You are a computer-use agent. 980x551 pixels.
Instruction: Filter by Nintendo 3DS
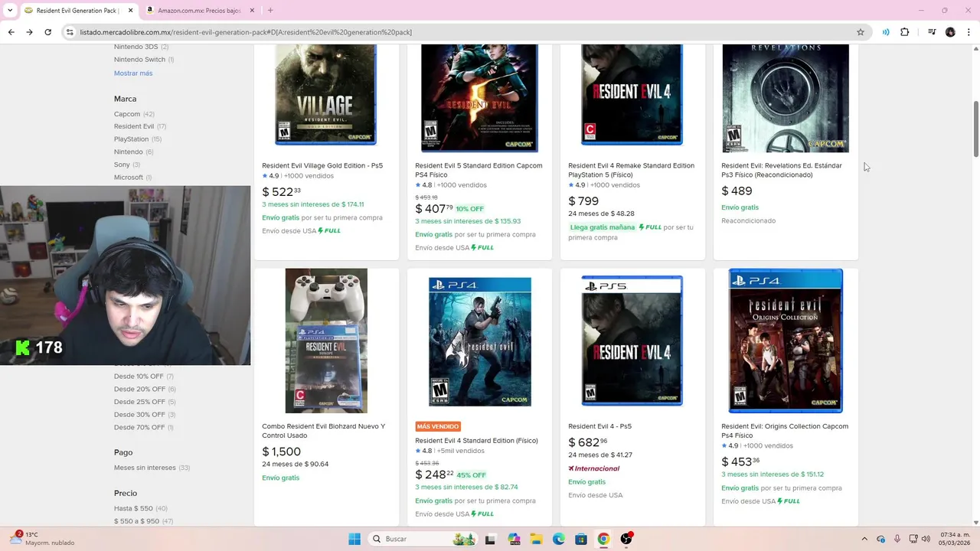(x=136, y=47)
